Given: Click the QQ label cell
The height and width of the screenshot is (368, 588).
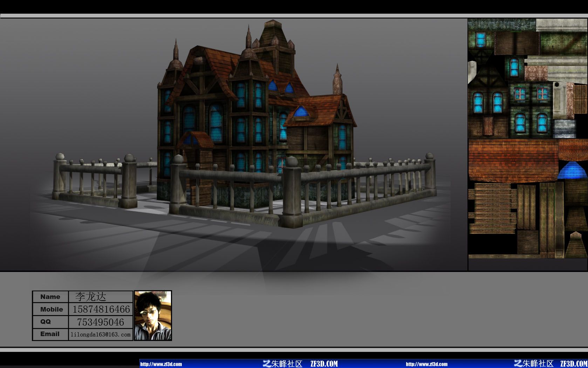Looking at the screenshot, I should (x=50, y=322).
